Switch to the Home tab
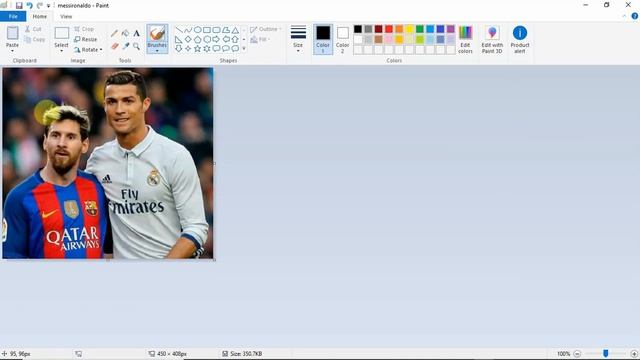640x360 pixels. (x=40, y=16)
